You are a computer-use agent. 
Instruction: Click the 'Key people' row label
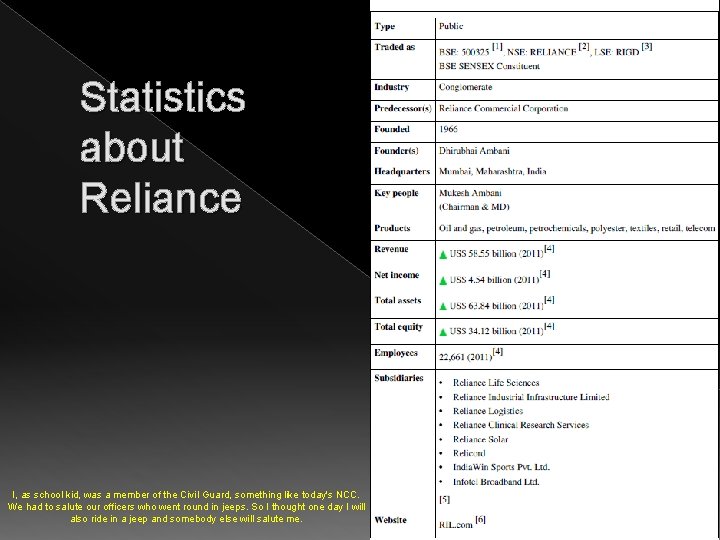(396, 193)
